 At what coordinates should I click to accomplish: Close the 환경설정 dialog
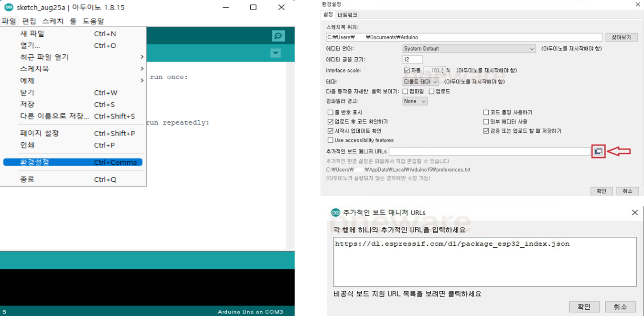(x=638, y=4)
